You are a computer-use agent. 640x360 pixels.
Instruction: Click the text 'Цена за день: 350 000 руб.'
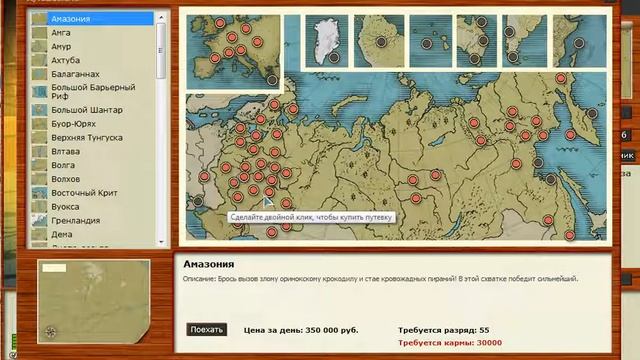tap(301, 330)
